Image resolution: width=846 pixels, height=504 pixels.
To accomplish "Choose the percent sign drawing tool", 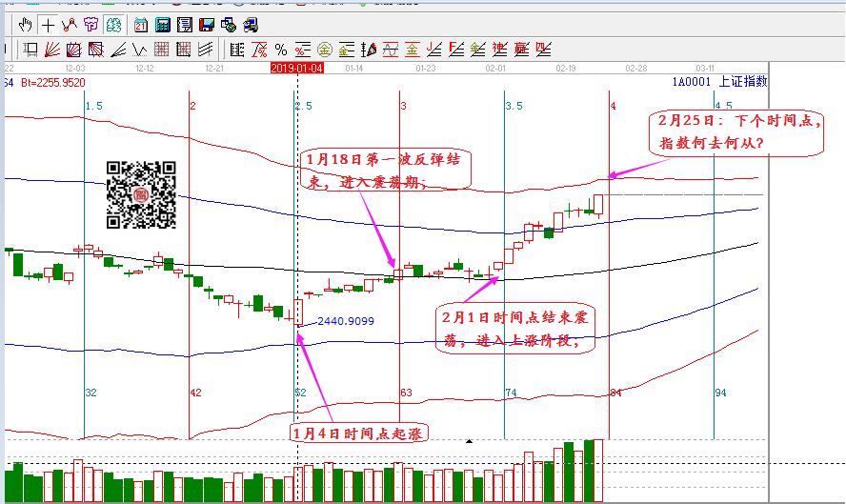I will (x=280, y=49).
